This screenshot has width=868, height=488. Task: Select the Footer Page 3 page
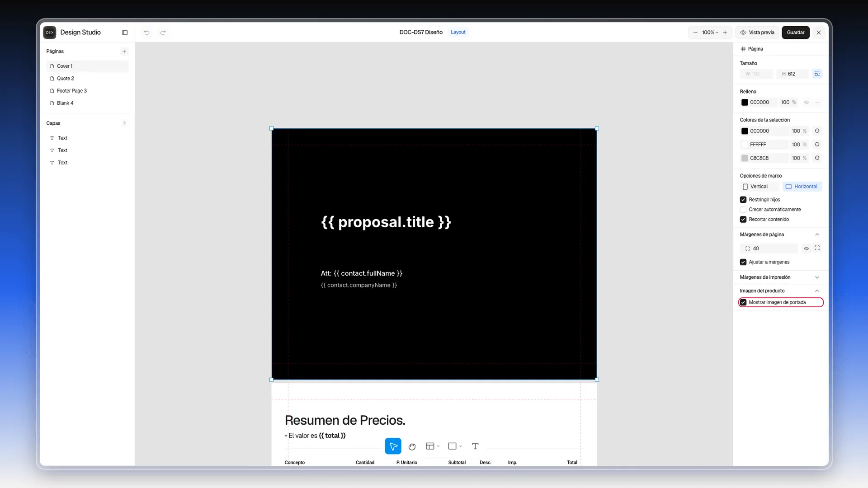[x=87, y=91]
